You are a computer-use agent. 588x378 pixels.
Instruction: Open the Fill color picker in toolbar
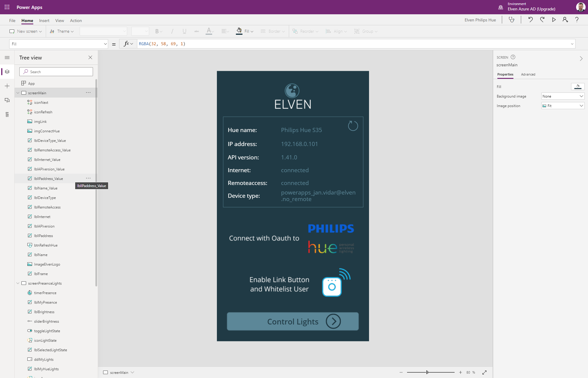[245, 31]
